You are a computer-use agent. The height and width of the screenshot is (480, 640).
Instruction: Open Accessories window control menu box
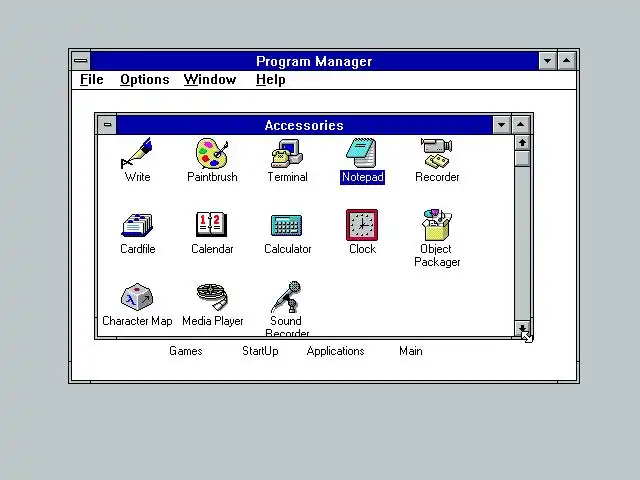107,125
